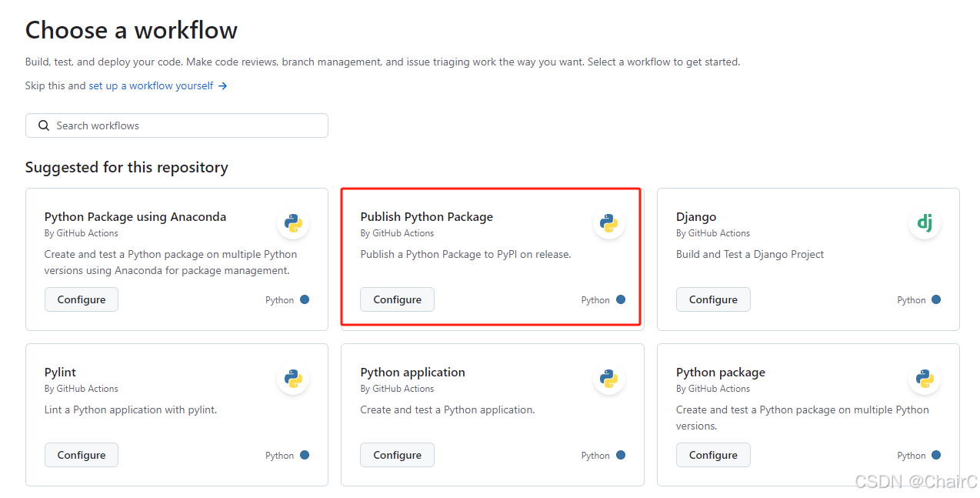The image size is (980, 498).
Task: Click the 'Python' language label on Pylint card
Action: [x=280, y=456]
